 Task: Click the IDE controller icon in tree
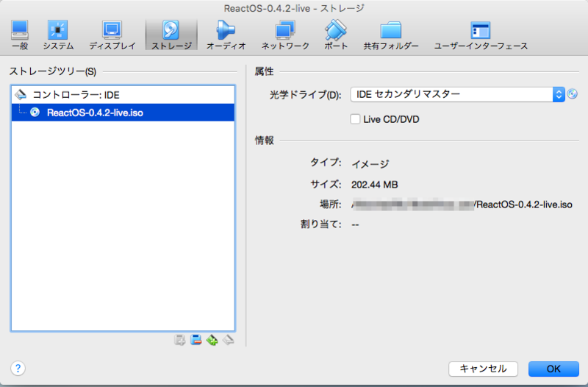[x=21, y=95]
